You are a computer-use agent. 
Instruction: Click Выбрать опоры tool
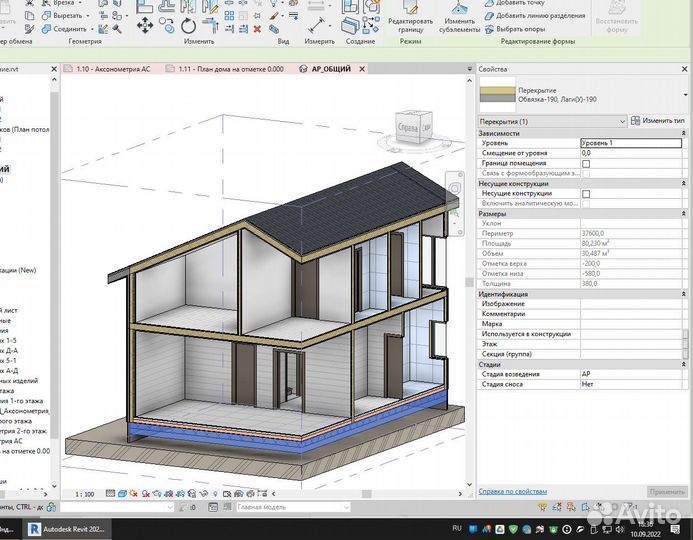(x=515, y=29)
